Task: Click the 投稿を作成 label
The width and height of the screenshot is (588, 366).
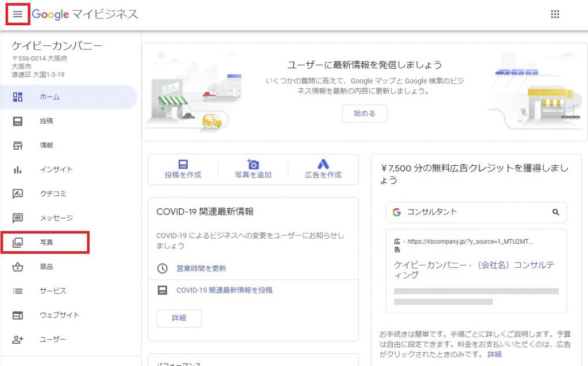Action: tap(183, 175)
